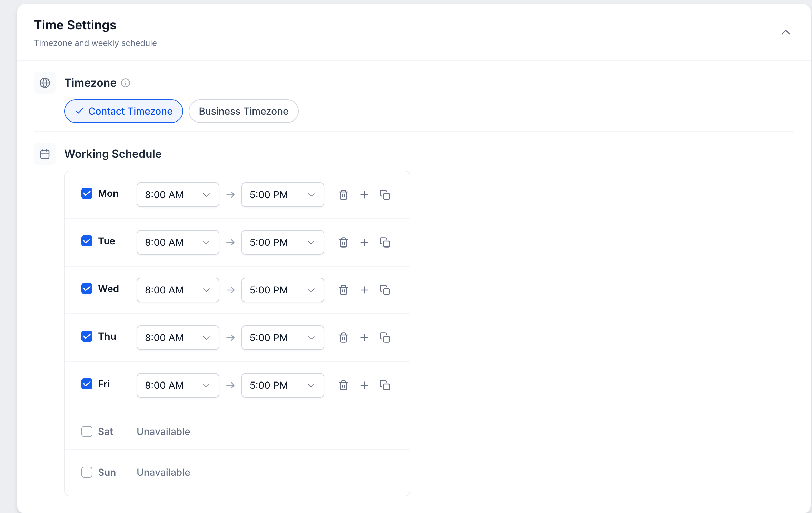Screen dimensions: 812x513
Task: Add a time slot for Monday
Action: 364,195
